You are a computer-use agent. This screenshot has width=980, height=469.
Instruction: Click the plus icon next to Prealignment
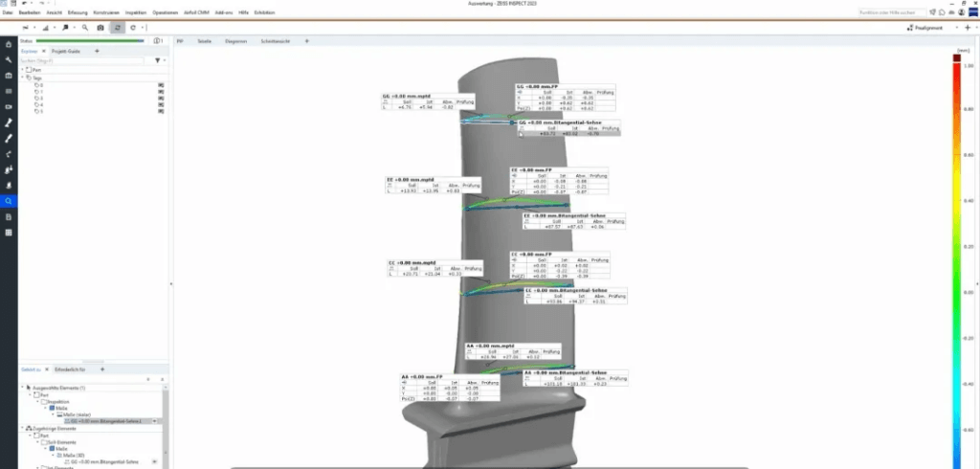[x=969, y=28]
